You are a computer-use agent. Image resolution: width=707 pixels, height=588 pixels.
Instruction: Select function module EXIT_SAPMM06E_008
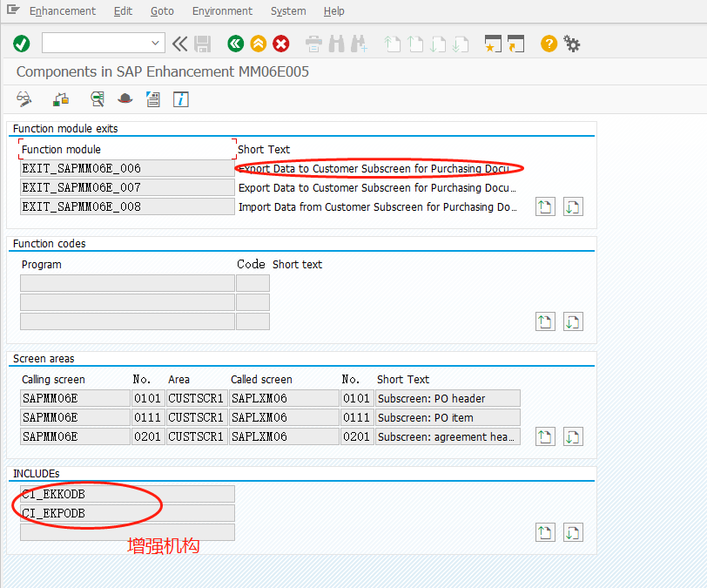[127, 206]
